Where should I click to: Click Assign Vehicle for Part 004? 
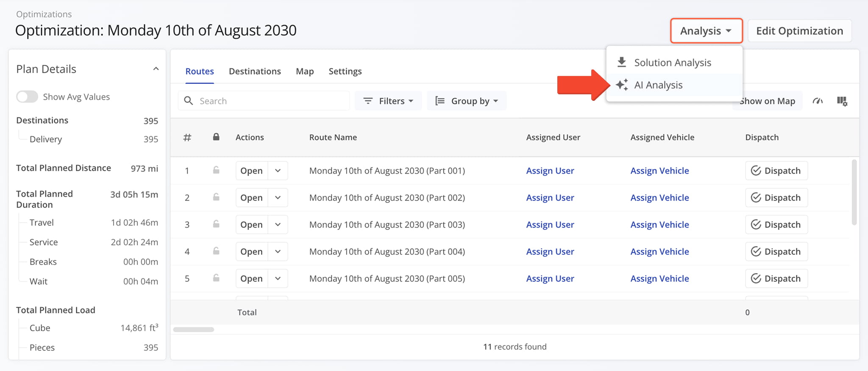click(659, 252)
